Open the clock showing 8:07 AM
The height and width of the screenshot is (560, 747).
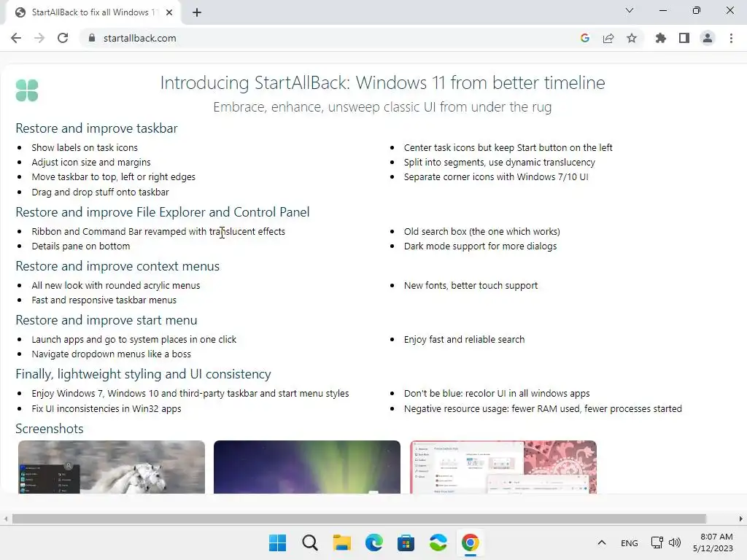[713, 542]
